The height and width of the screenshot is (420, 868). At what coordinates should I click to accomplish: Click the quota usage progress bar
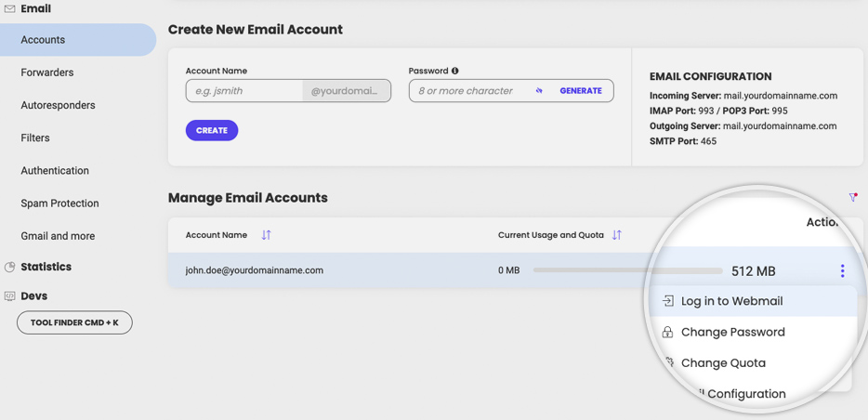[x=627, y=271]
